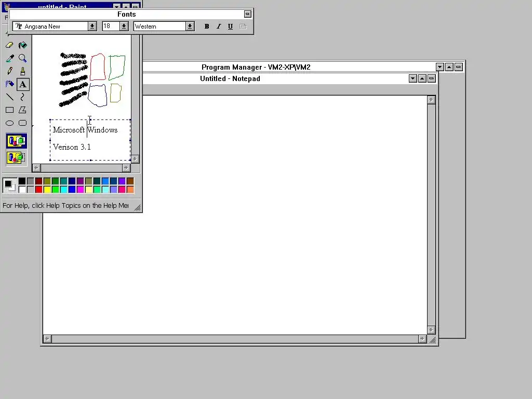
Task: Select the Brush tool
Action: pos(23,71)
